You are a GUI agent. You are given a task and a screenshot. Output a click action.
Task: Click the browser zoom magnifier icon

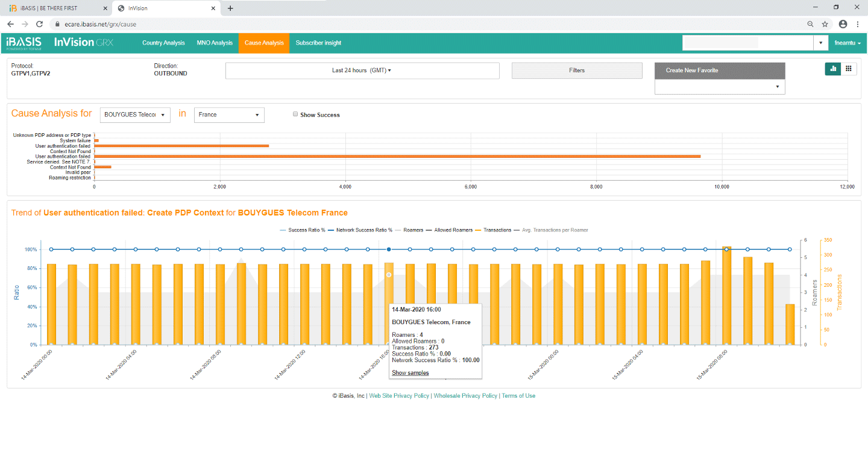(x=811, y=24)
